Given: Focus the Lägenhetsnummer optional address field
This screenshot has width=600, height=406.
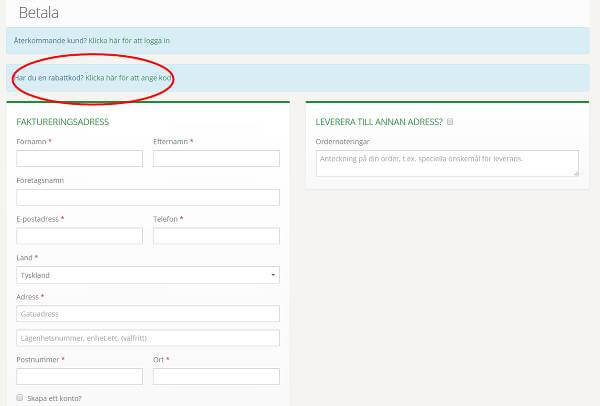Looking at the screenshot, I should point(148,338).
